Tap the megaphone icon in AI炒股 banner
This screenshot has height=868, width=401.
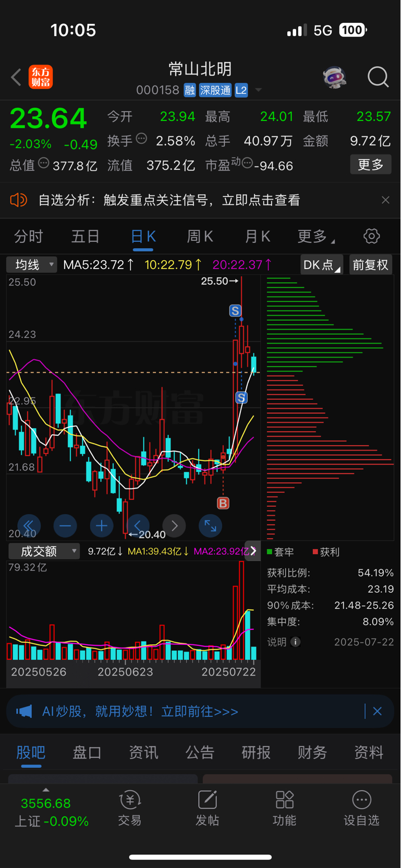(x=24, y=712)
